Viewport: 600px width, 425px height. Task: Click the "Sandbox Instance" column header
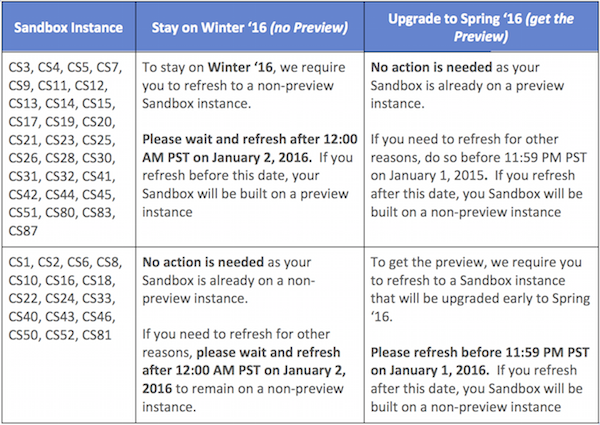click(x=67, y=26)
